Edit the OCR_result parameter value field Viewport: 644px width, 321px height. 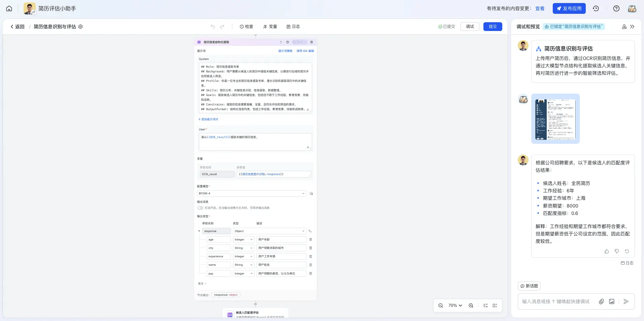click(274, 174)
